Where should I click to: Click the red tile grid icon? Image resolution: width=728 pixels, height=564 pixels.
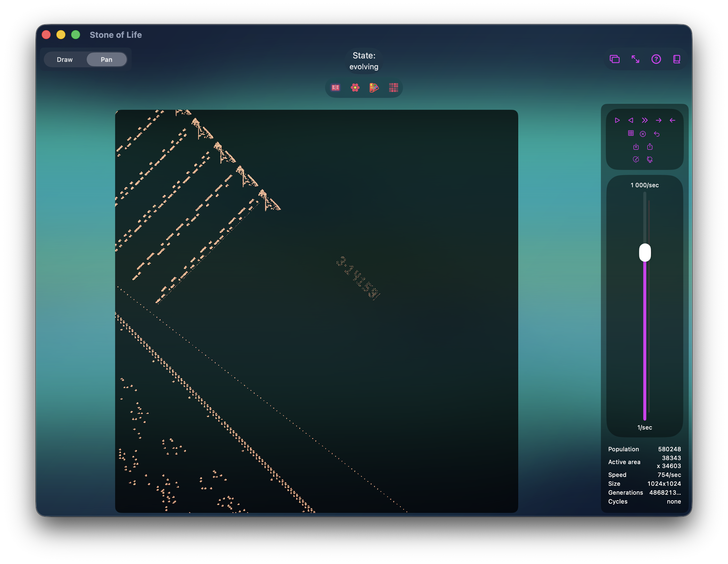coord(393,88)
